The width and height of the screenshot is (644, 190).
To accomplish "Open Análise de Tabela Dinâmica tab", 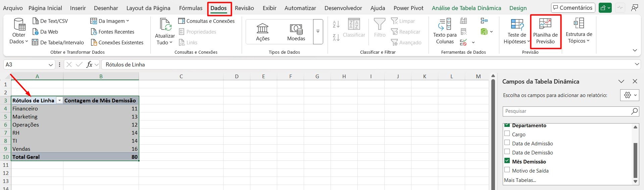I will tap(466, 8).
